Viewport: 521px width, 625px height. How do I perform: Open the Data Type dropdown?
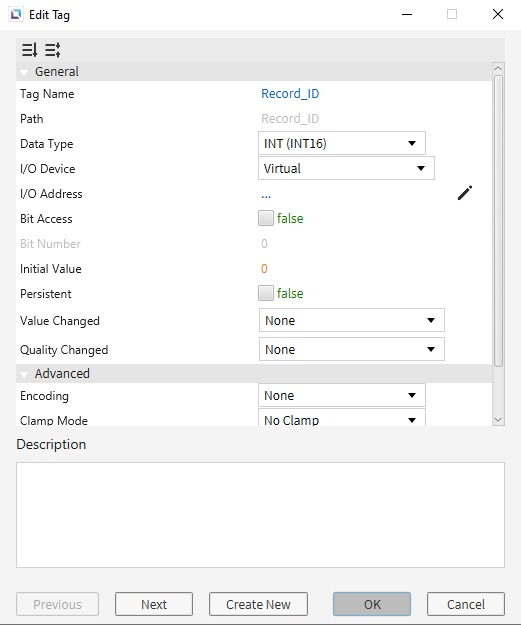click(342, 143)
